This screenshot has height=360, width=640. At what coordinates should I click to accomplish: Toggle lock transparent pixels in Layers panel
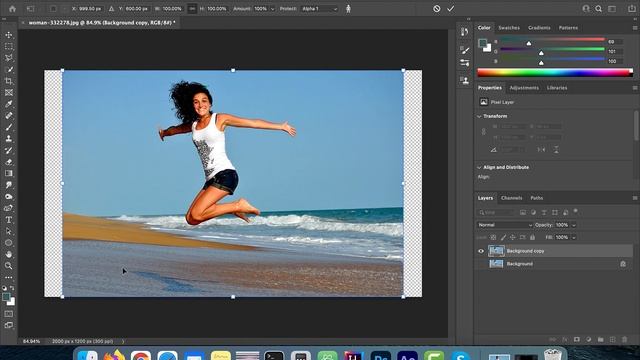pyautogui.click(x=493, y=237)
